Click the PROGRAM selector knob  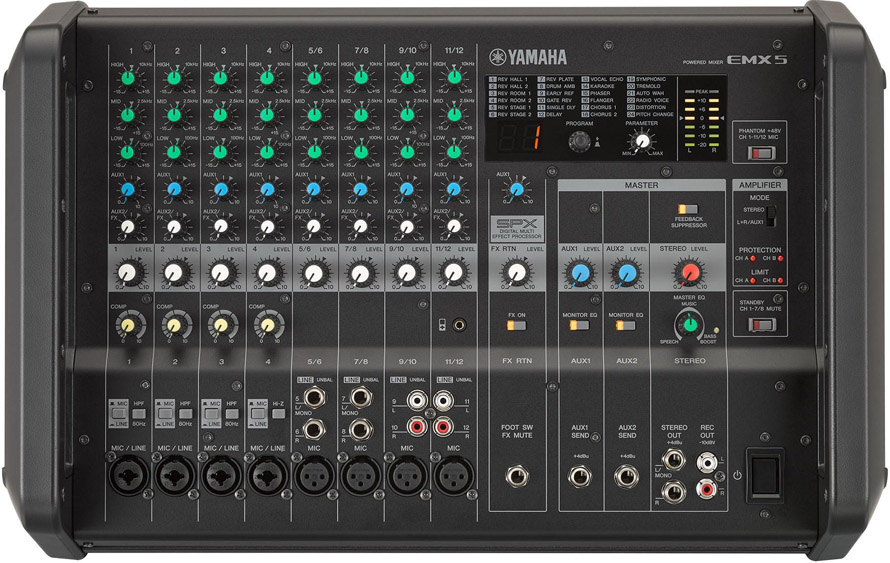tap(580, 141)
